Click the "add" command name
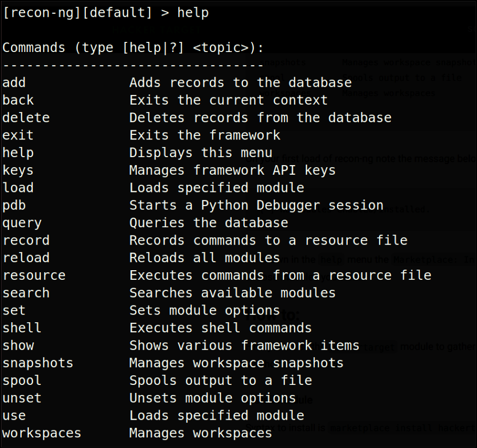 coord(14,83)
